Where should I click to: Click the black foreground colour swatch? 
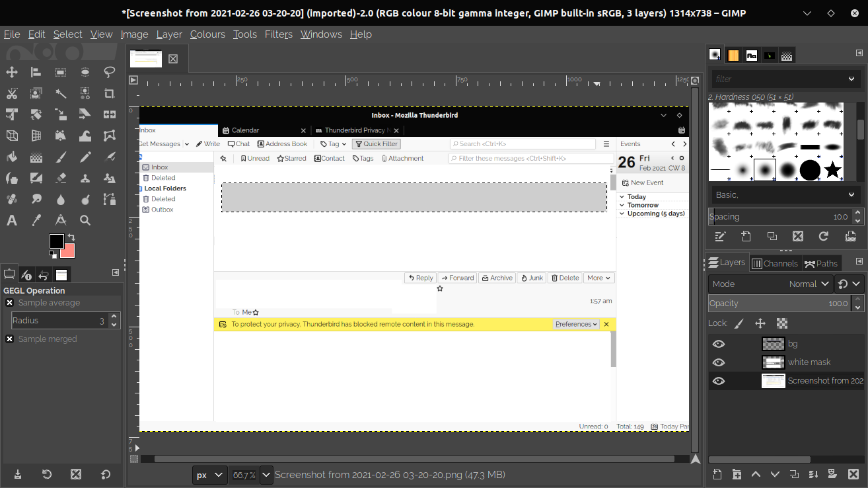[x=57, y=241]
